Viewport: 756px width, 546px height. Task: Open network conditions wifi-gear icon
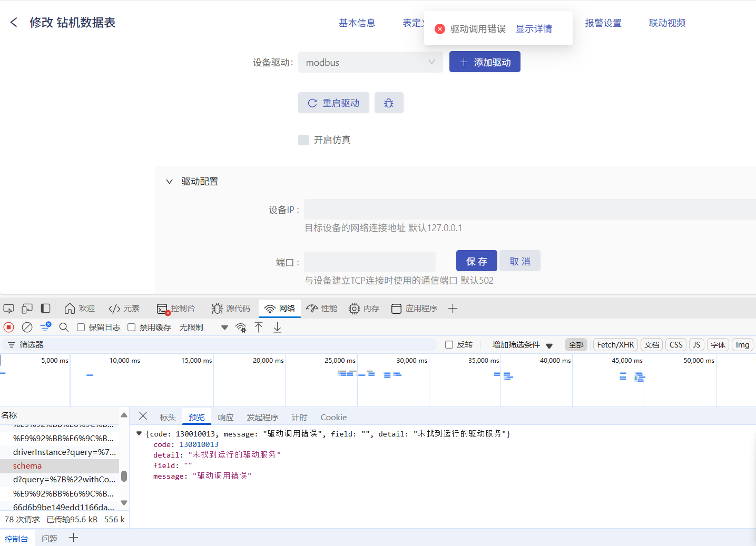pos(241,327)
